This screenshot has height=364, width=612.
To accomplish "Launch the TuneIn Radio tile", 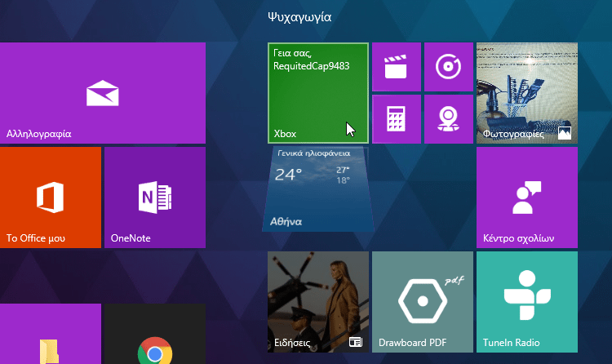I will click(x=527, y=302).
